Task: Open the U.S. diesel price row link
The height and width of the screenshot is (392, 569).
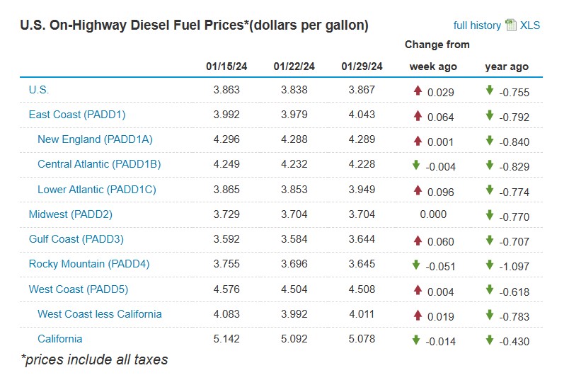Action: pos(39,90)
